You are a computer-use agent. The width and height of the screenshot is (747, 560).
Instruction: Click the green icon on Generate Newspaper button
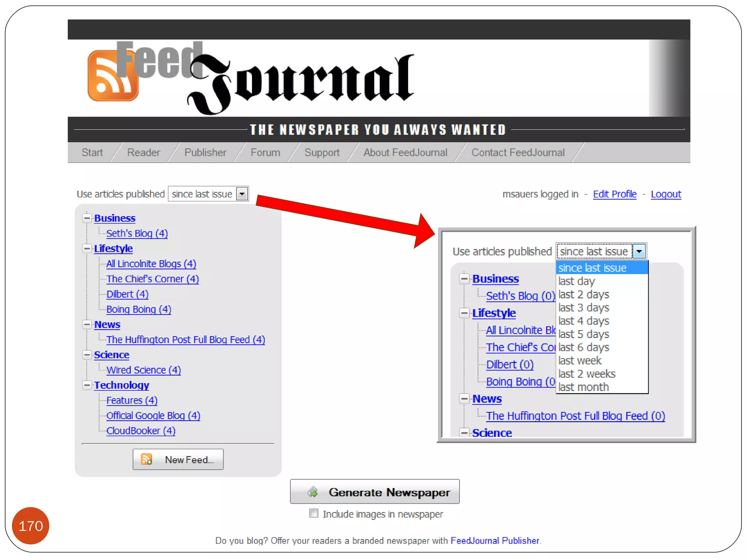(313, 492)
